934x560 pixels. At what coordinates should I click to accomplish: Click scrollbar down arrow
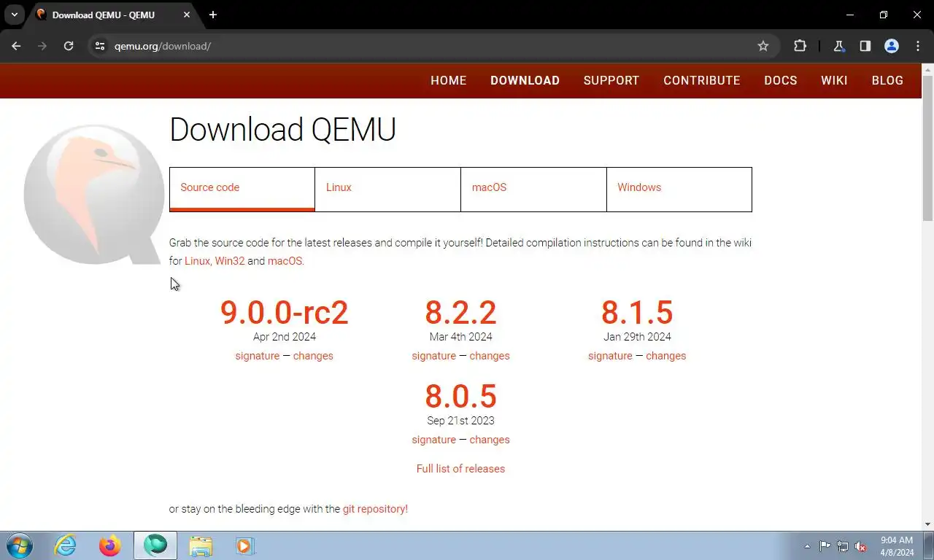pos(927,524)
